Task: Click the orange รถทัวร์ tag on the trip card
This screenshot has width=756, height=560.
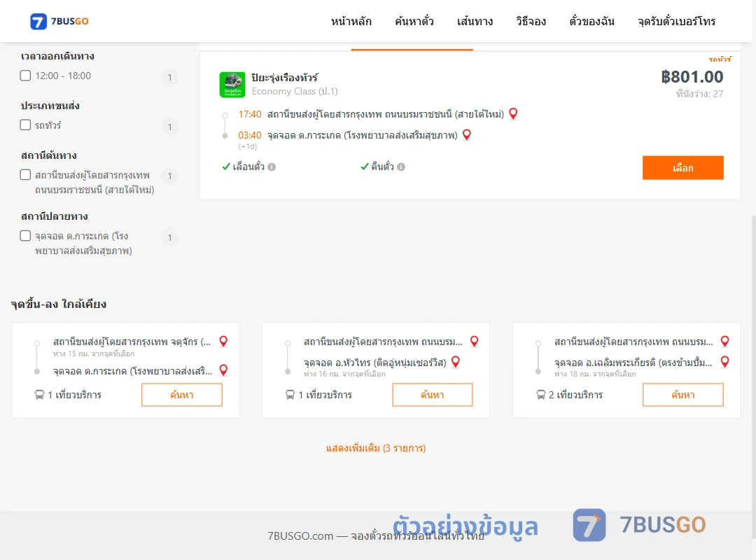Action: point(720,59)
